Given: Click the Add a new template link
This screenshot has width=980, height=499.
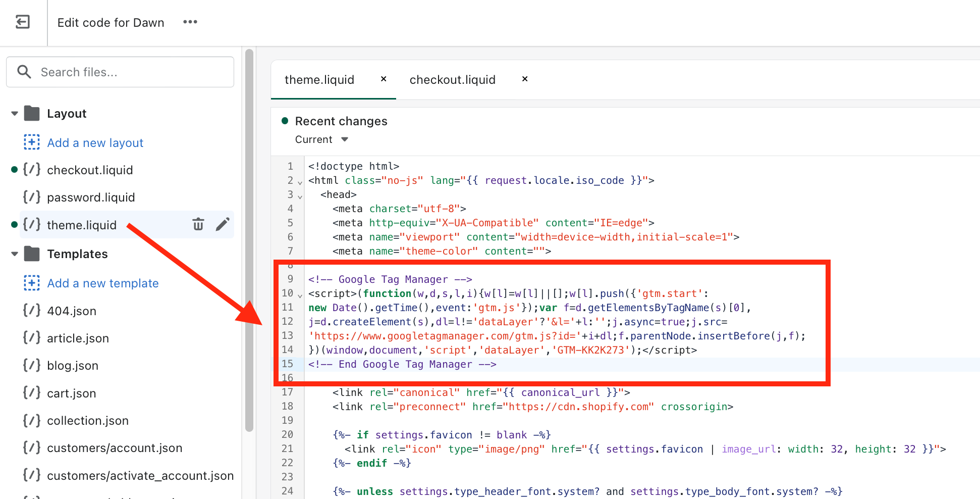Looking at the screenshot, I should 103,283.
